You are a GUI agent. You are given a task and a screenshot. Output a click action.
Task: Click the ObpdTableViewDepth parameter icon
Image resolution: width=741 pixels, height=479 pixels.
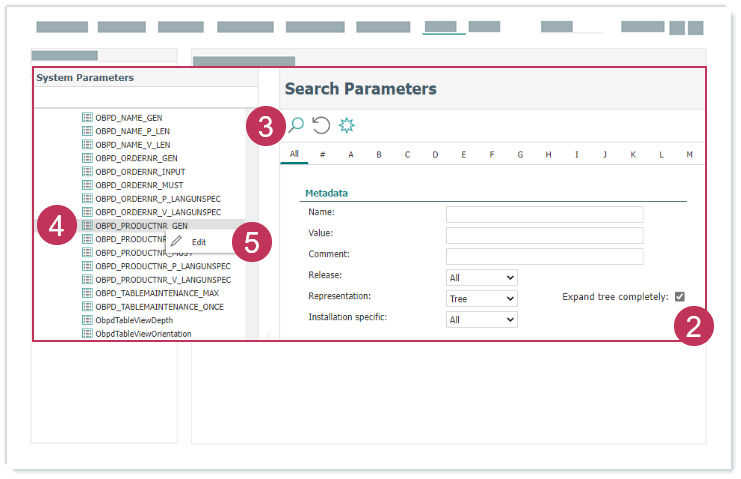point(87,320)
